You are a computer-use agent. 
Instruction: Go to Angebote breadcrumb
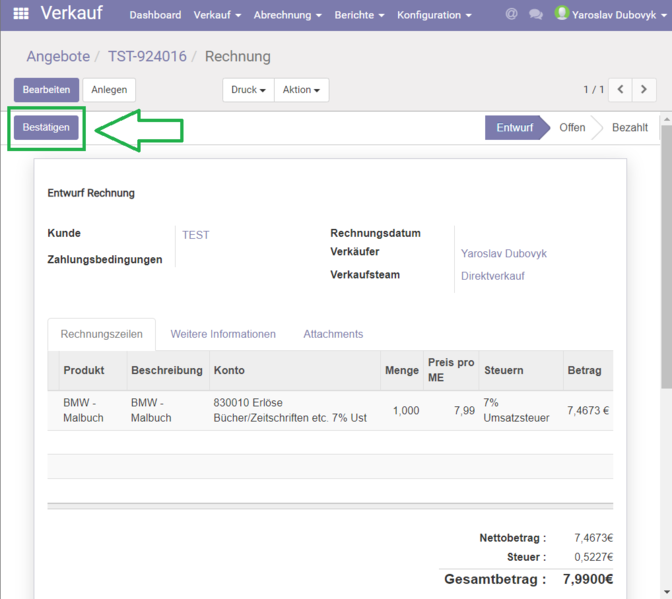pos(58,56)
